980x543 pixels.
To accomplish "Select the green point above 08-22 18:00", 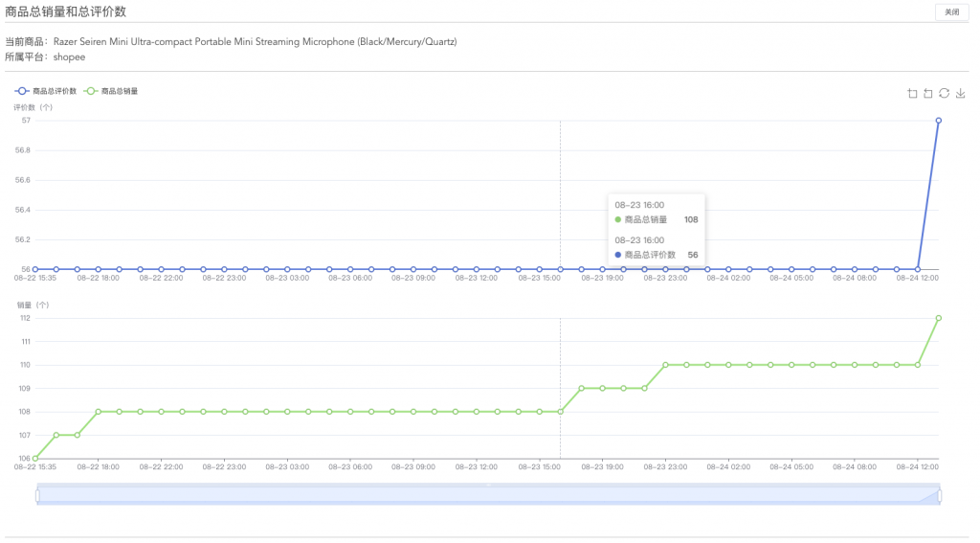I will tap(99, 412).
